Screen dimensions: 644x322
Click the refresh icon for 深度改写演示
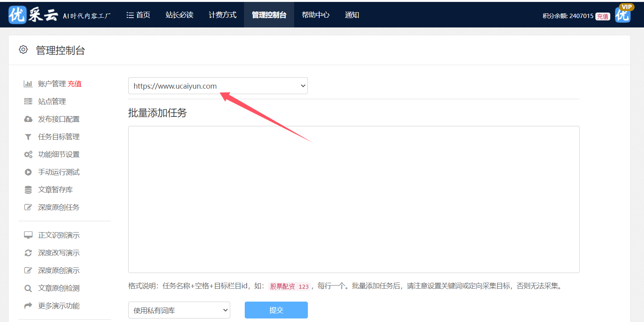pos(28,253)
